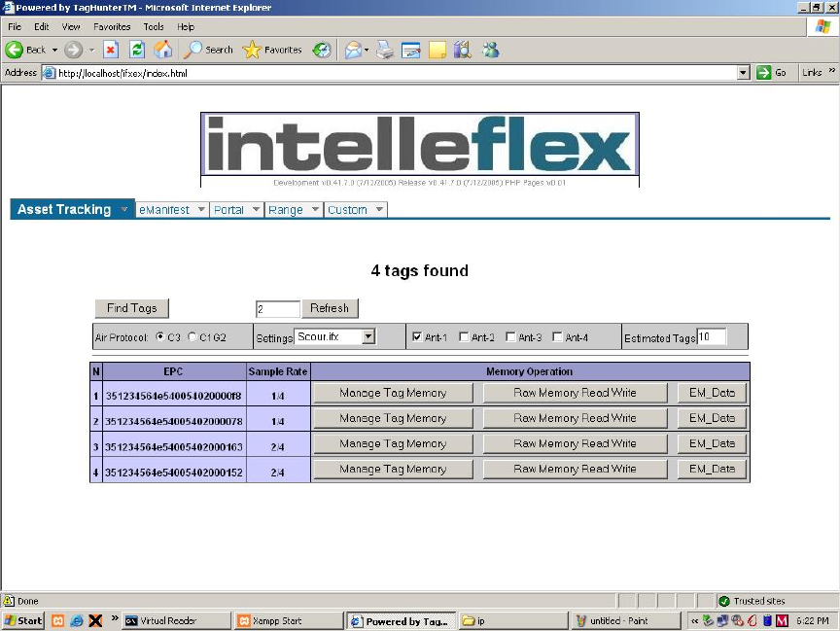Expand the Links toolbar chevron

832,71
